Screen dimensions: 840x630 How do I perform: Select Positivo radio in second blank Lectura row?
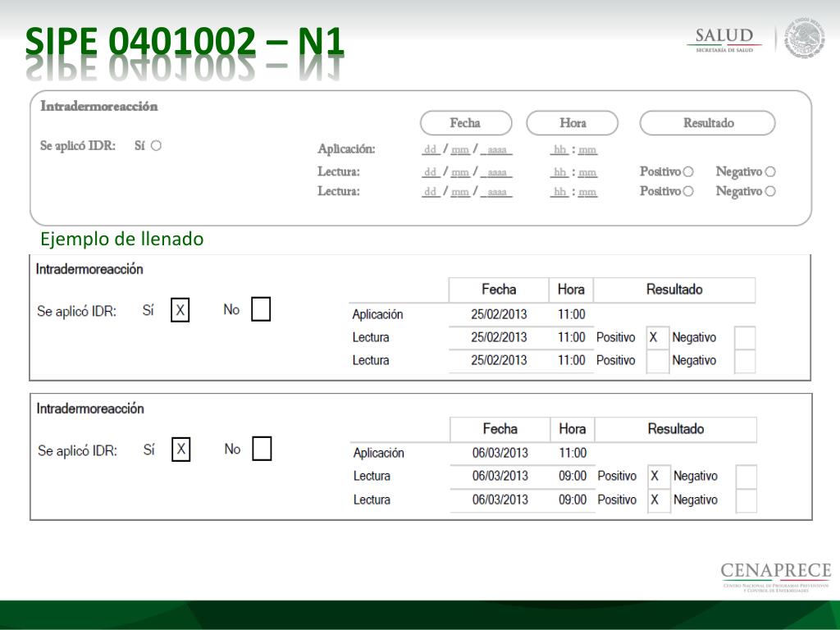pyautogui.click(x=688, y=190)
